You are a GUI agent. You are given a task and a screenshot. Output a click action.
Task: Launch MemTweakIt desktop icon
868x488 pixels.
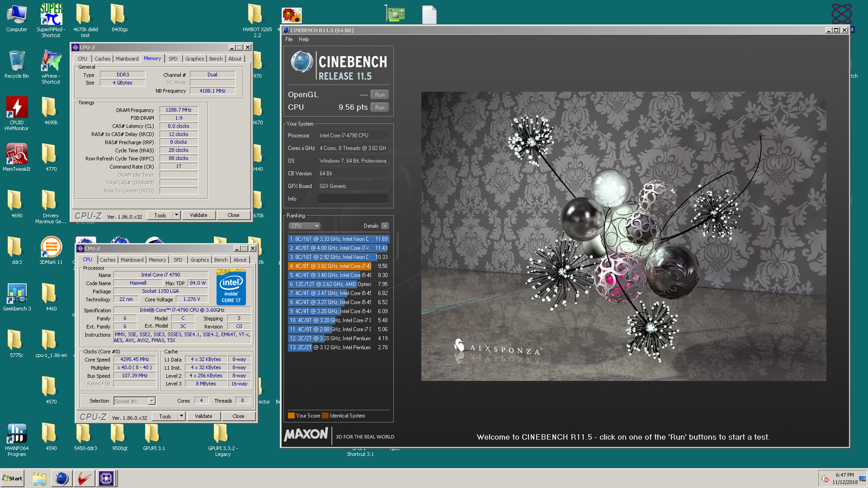[17, 158]
